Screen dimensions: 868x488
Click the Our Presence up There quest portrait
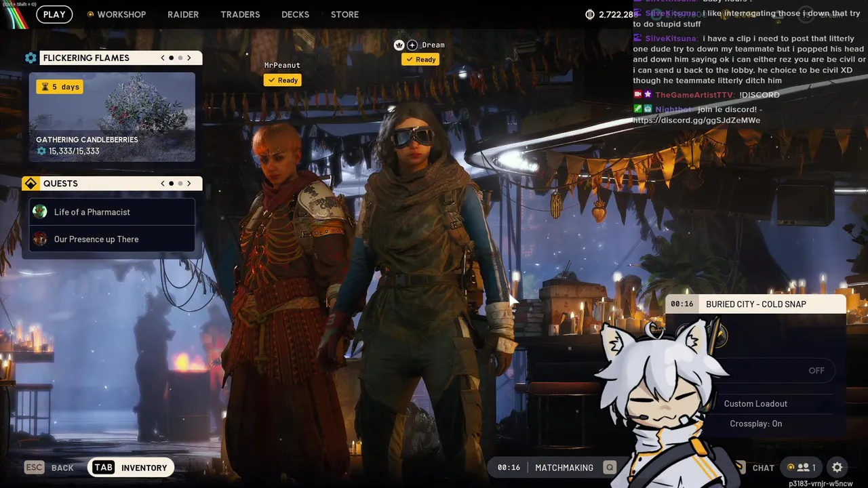40,239
